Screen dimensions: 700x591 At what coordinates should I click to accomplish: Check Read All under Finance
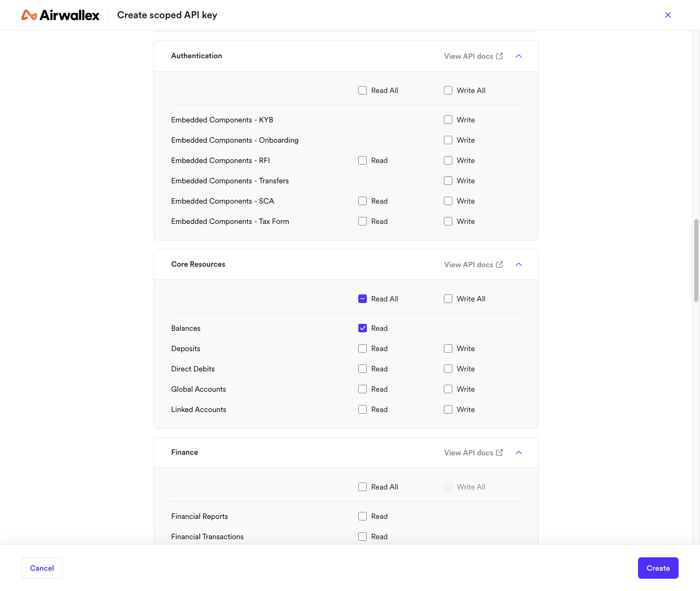363,487
